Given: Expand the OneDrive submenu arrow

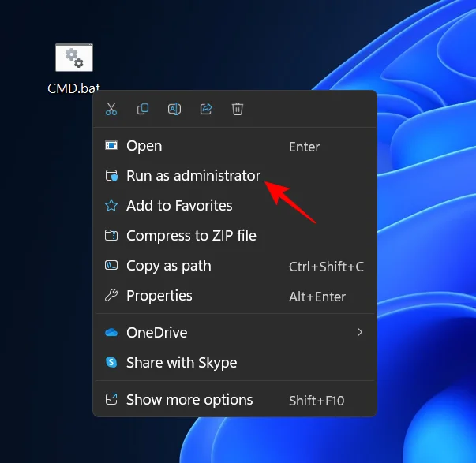Looking at the screenshot, I should [360, 333].
